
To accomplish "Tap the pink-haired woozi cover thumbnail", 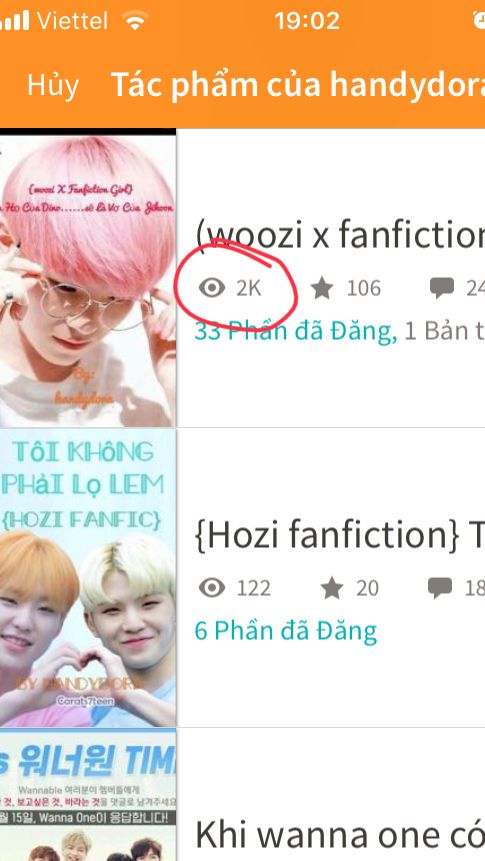I will click(x=88, y=278).
